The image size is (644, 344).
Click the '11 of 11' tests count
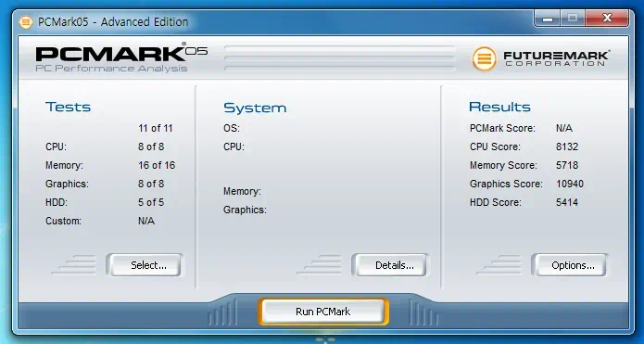pyautogui.click(x=156, y=128)
